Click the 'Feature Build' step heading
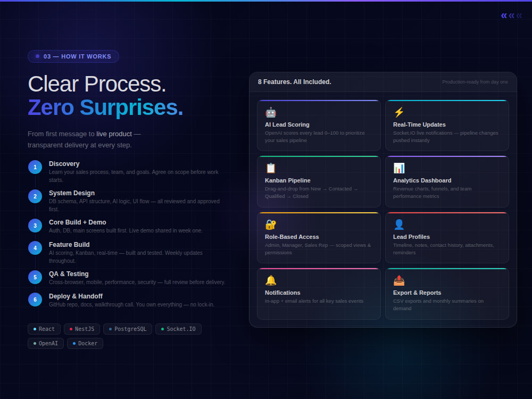This screenshot has height=399, width=532. (69, 244)
